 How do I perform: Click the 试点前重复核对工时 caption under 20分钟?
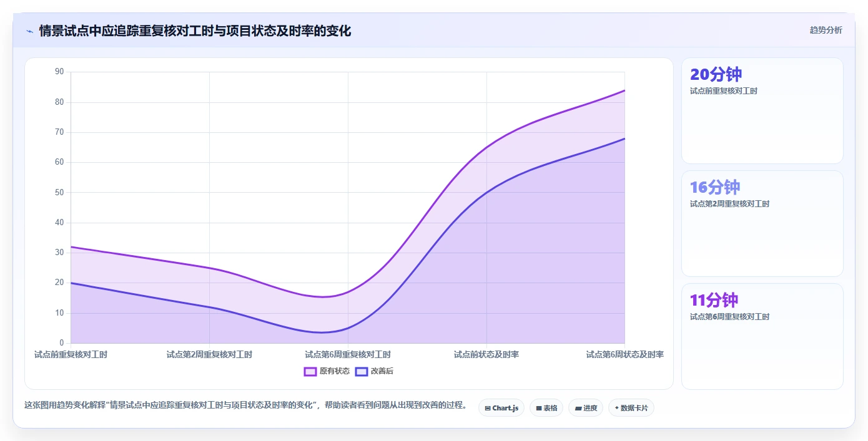(x=723, y=91)
